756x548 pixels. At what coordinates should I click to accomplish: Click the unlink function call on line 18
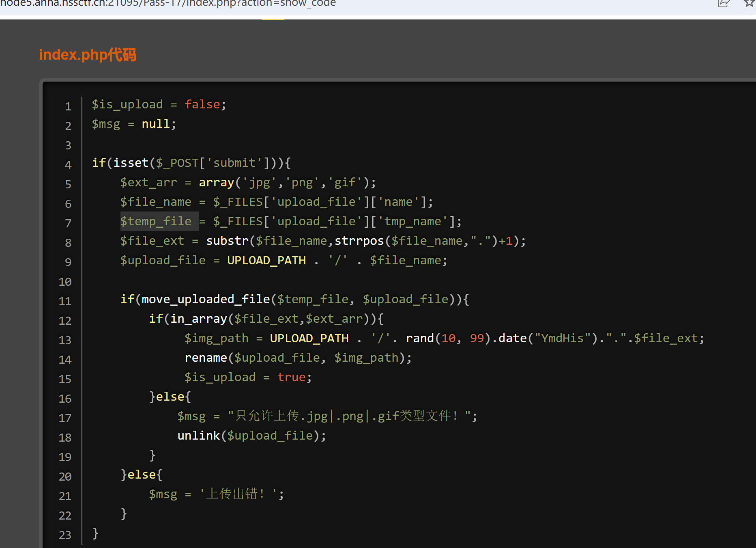pyautogui.click(x=198, y=436)
